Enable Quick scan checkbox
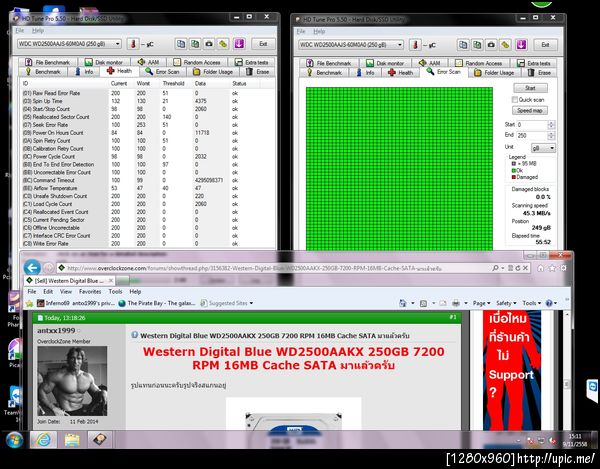Image resolution: width=600 pixels, height=469 pixels. pyautogui.click(x=515, y=99)
